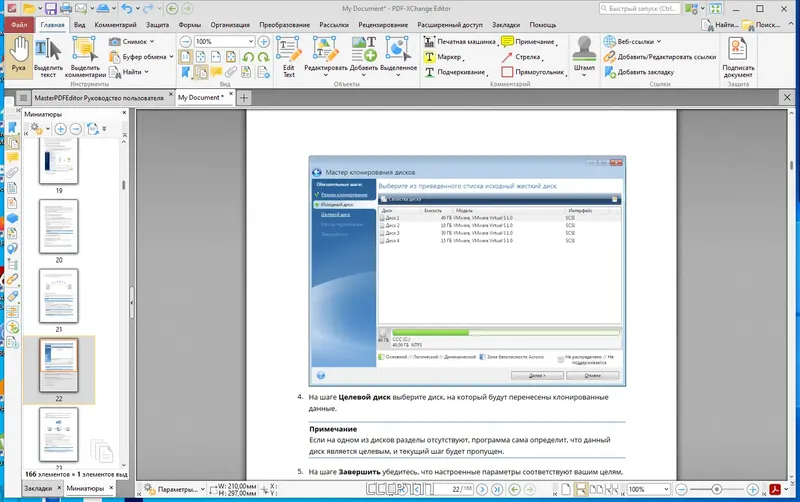Toggle attachments paperclip icon in Вид group
Screen dimensions: 800x502
[231, 72]
